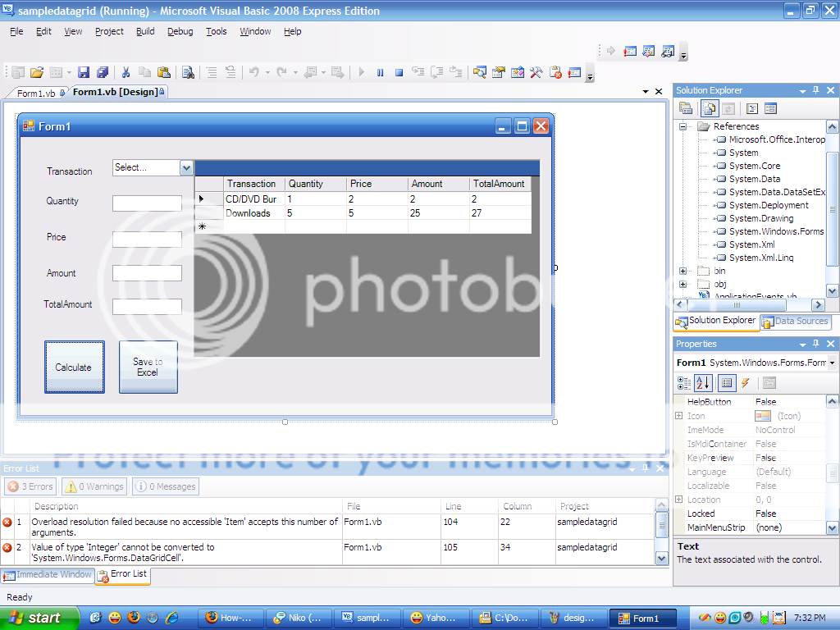Open the File menu
Screen dimensions: 840x630
tap(16, 31)
